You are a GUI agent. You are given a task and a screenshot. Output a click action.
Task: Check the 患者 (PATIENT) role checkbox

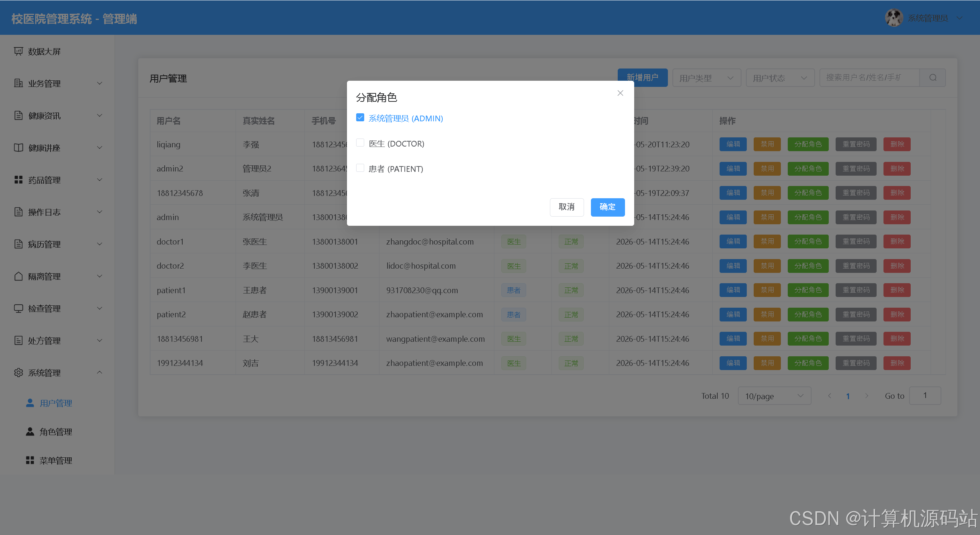click(360, 168)
